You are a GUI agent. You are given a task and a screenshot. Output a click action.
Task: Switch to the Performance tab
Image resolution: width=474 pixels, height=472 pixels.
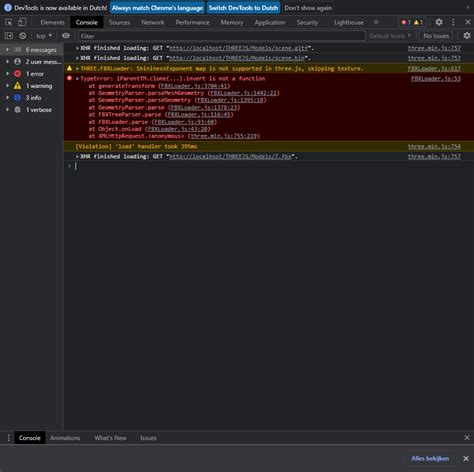(x=193, y=22)
